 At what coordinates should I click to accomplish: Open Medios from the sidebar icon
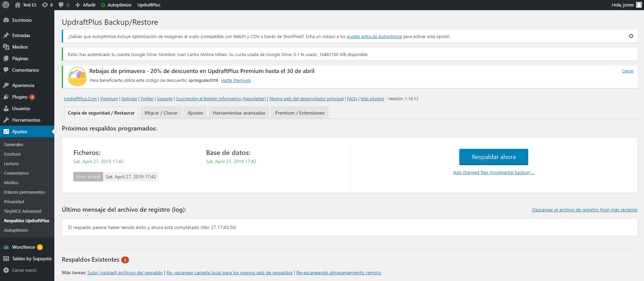pos(6,47)
